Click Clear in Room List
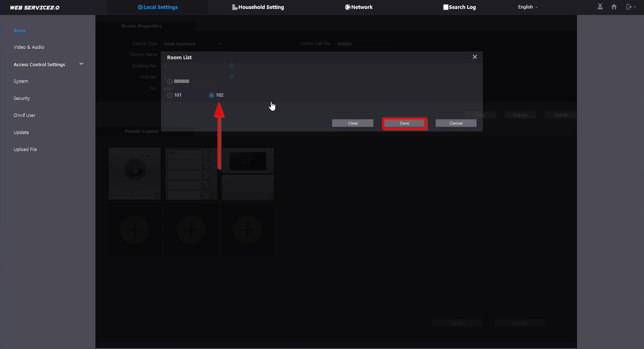644x349 pixels. [x=353, y=123]
